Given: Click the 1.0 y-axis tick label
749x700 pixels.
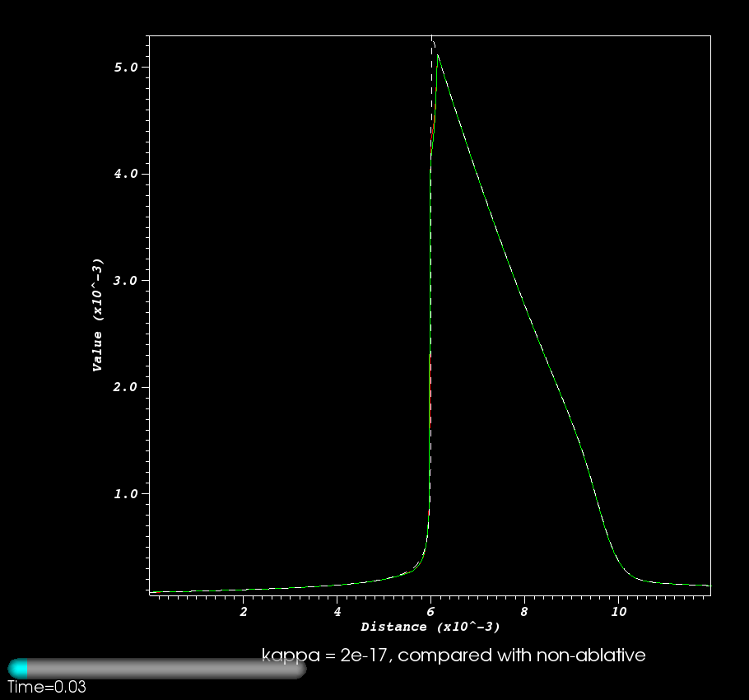Looking at the screenshot, I should point(126,494).
